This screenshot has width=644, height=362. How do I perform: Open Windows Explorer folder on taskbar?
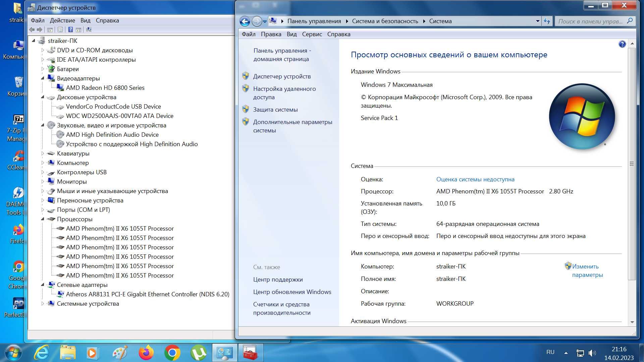[x=67, y=353]
